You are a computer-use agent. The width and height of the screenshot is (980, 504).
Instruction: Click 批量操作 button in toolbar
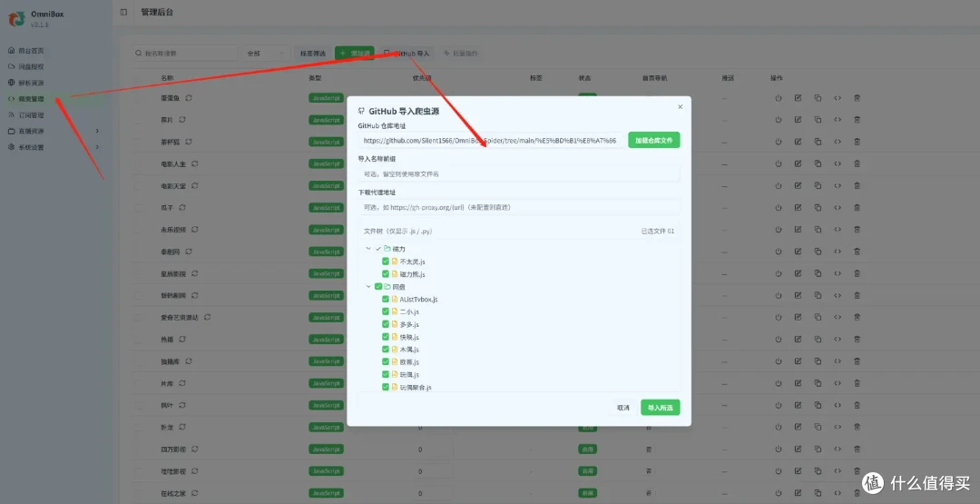(x=461, y=54)
